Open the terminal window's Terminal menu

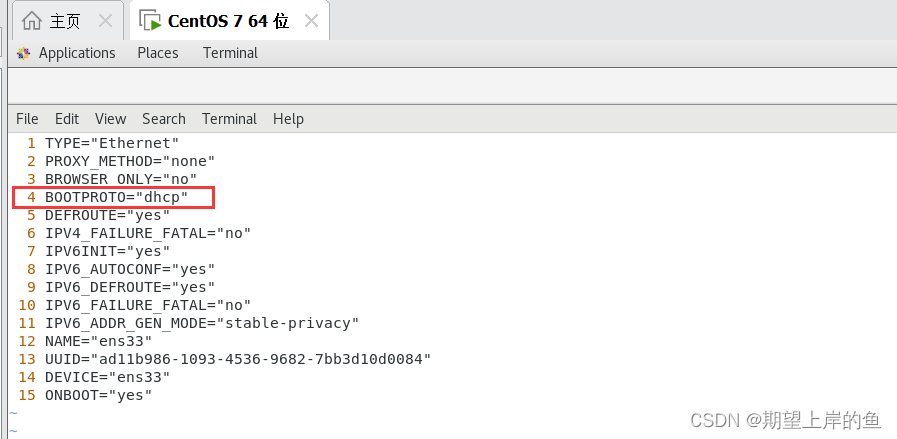(x=229, y=119)
